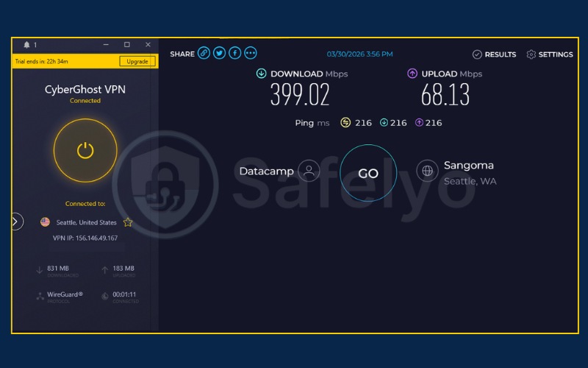Click the Sangoma server name
Image resolution: width=588 pixels, height=368 pixels.
(469, 165)
